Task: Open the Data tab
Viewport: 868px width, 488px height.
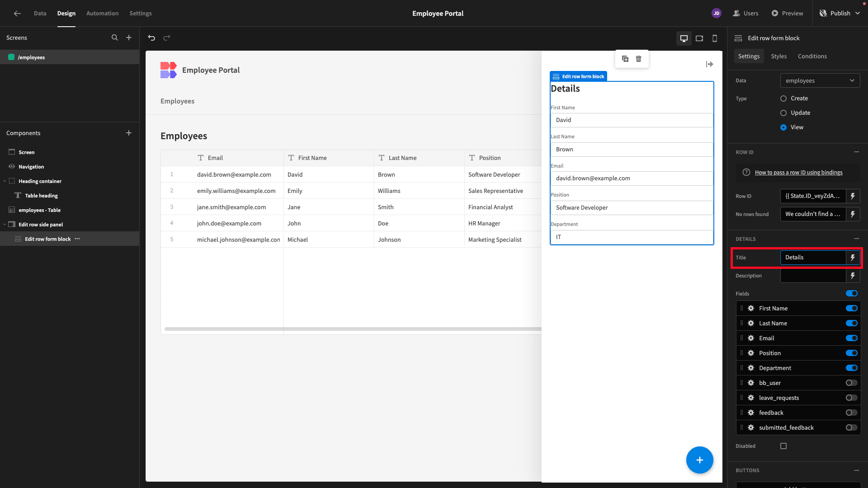Action: [40, 14]
